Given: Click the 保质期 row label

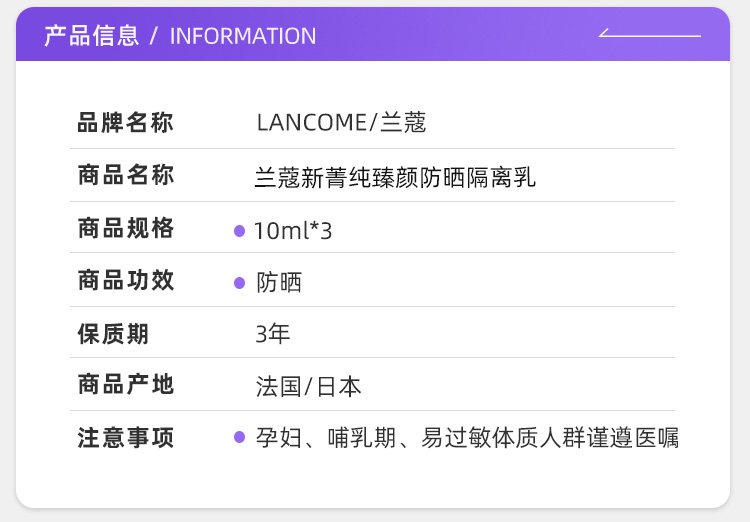Looking at the screenshot, I should point(113,333).
